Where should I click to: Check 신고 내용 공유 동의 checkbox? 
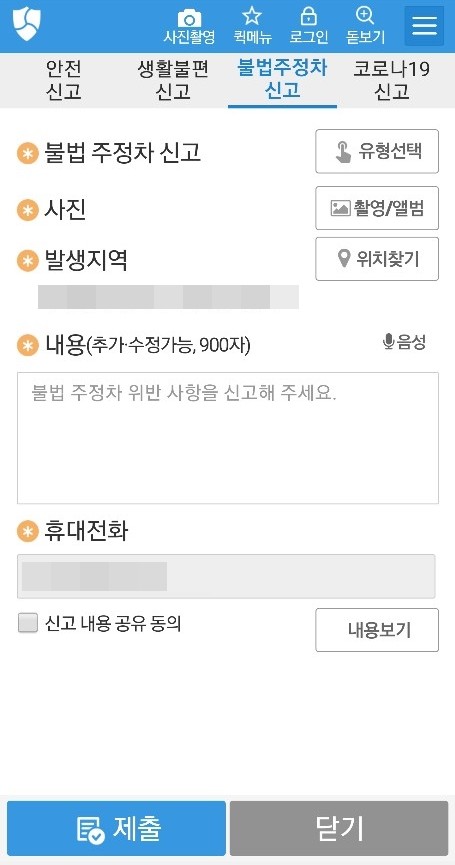(x=28, y=623)
